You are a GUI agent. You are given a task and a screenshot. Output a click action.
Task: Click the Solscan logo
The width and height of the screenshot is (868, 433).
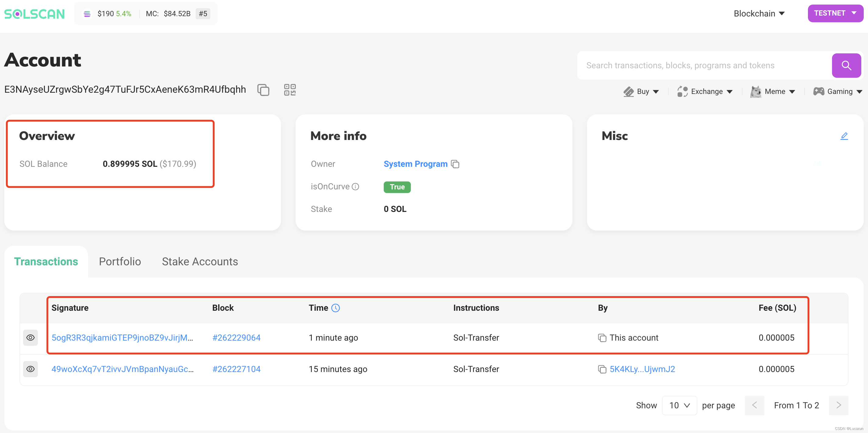(34, 14)
